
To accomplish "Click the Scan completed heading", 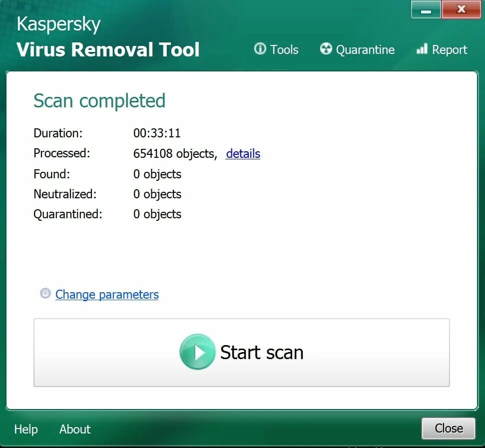I will pyautogui.click(x=99, y=101).
